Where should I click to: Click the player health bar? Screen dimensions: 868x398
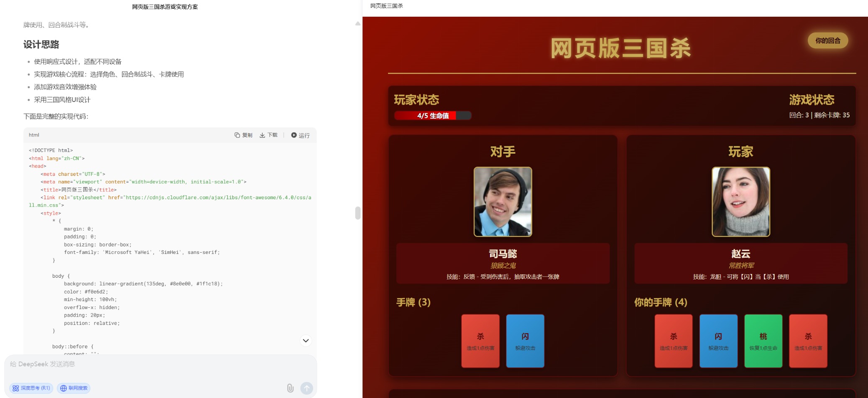[433, 116]
